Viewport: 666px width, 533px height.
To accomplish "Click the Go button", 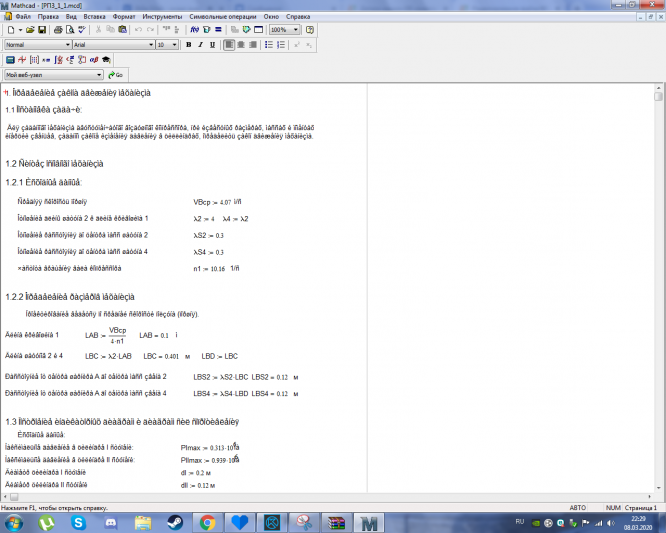I will pyautogui.click(x=116, y=75).
